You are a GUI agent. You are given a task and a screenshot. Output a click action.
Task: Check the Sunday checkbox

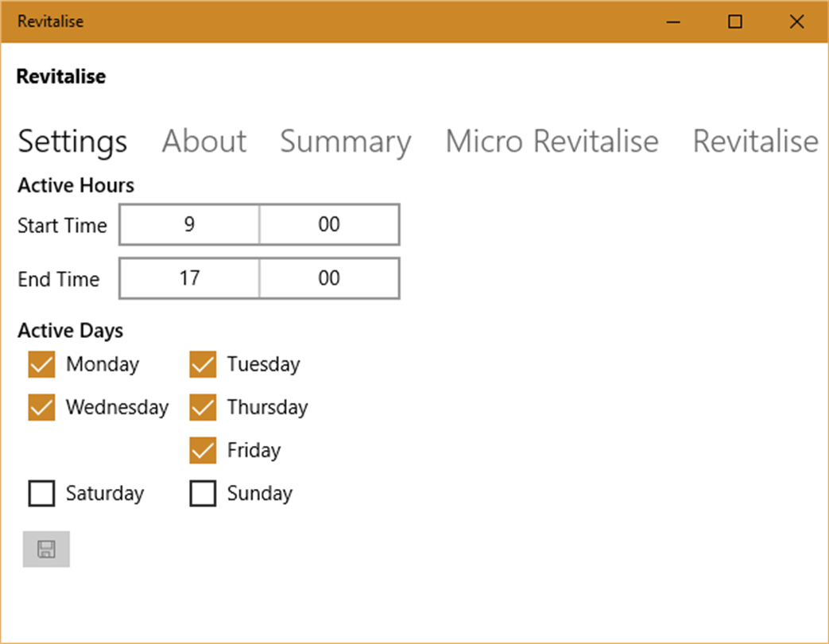(x=203, y=494)
